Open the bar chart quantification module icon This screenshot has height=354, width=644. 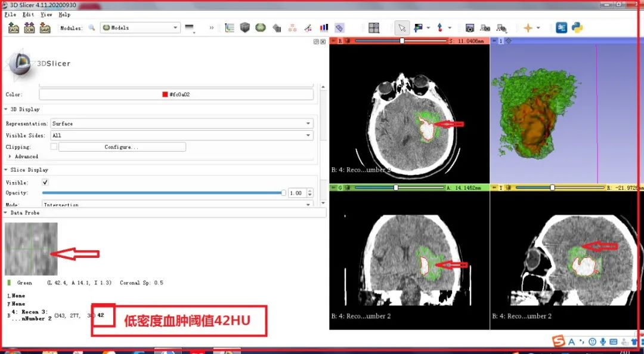[x=324, y=27]
